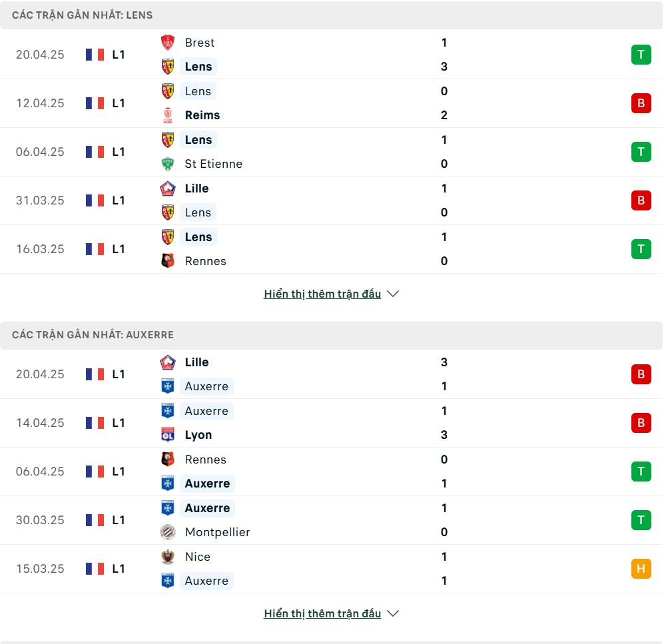This screenshot has height=644, width=664.
Task: Click green T badge for Brest vs Lens
Action: click(641, 55)
